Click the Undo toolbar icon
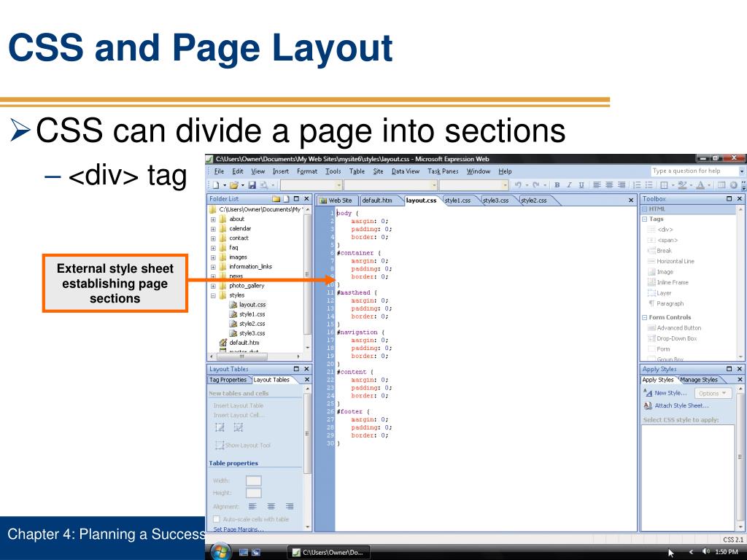 [x=519, y=184]
